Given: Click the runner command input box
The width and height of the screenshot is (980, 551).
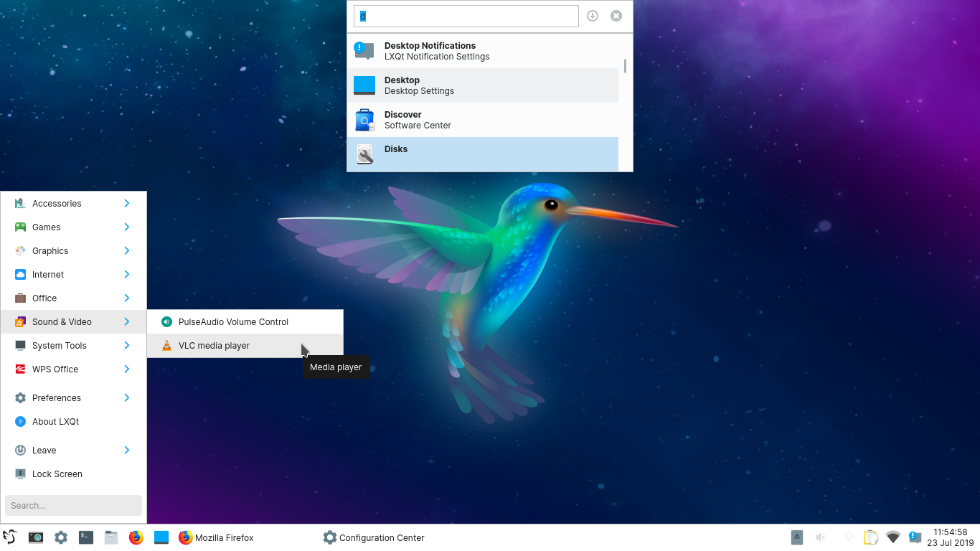Looking at the screenshot, I should tap(466, 16).
